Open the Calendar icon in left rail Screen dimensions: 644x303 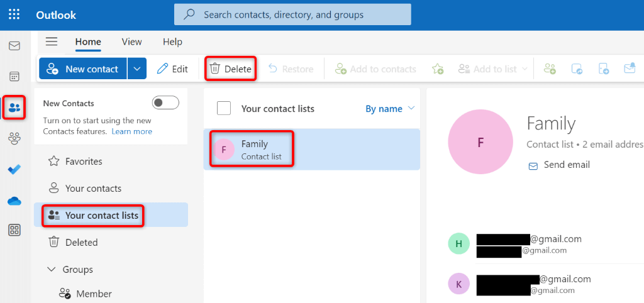coord(14,77)
